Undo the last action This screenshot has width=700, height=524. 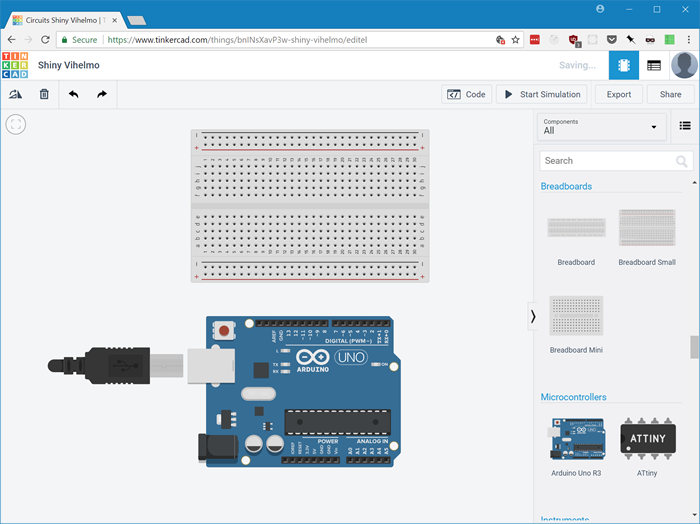point(74,94)
